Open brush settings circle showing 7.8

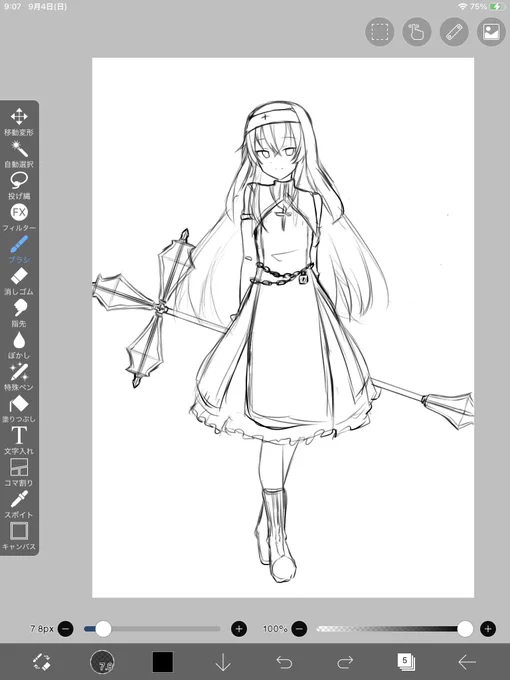(102, 662)
